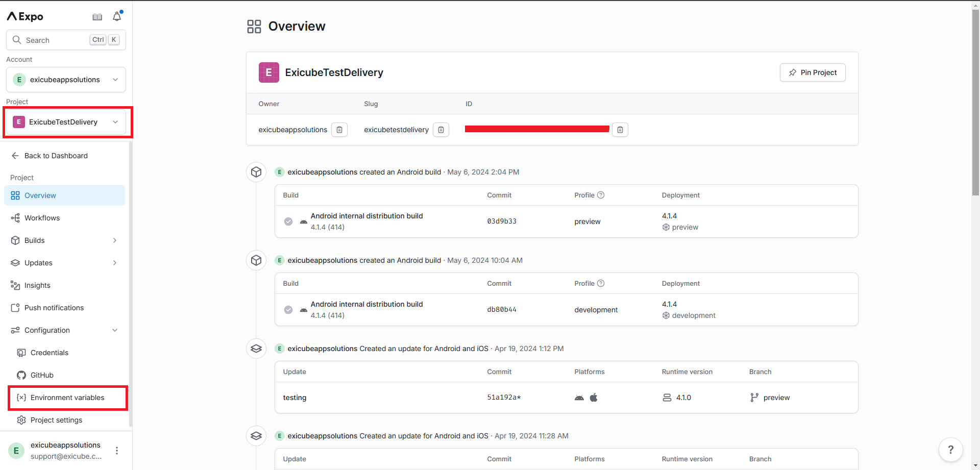Copy the owner name exicubeappsolutions
The height and width of the screenshot is (470, 980).
tap(339, 130)
